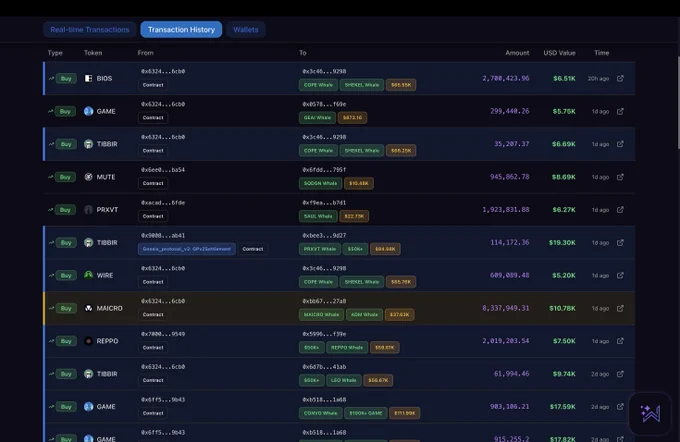Select the Transaction History tab
The height and width of the screenshot is (442, 680).
click(x=181, y=29)
